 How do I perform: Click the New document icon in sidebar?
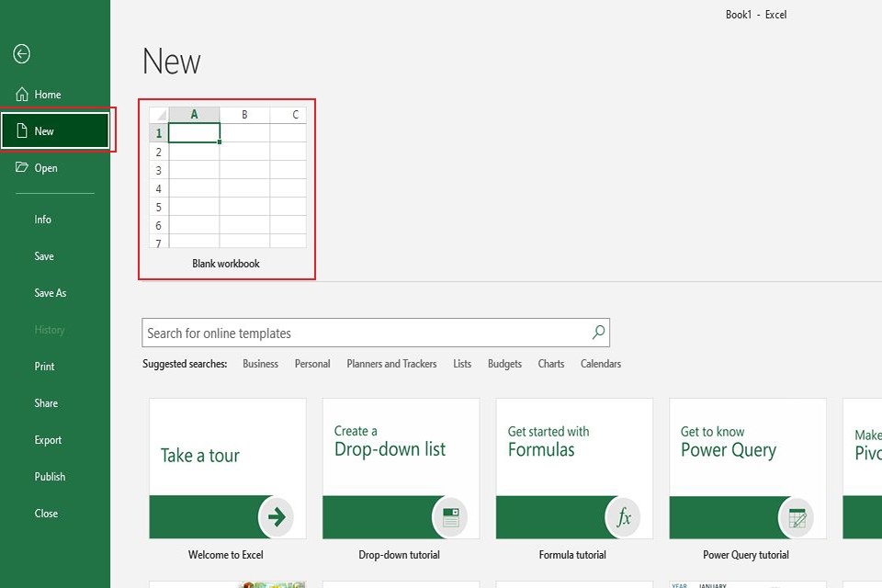coord(22,131)
